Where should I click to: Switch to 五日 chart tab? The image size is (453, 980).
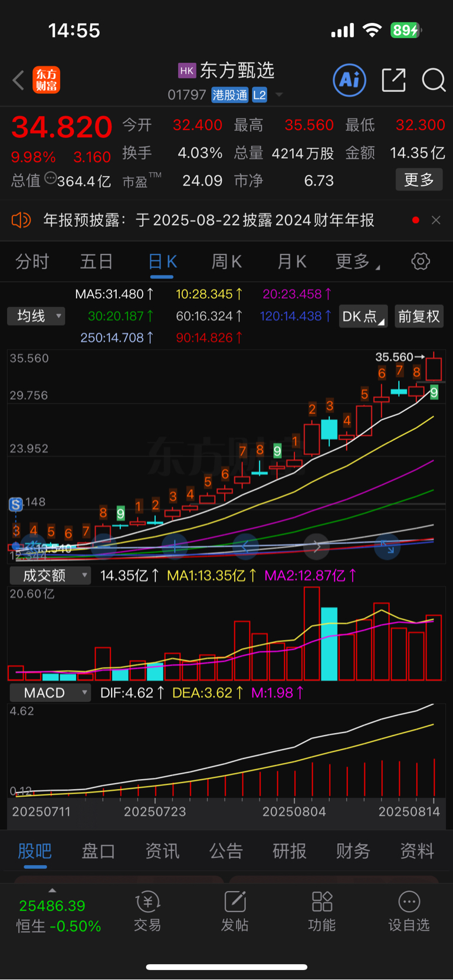point(96,262)
